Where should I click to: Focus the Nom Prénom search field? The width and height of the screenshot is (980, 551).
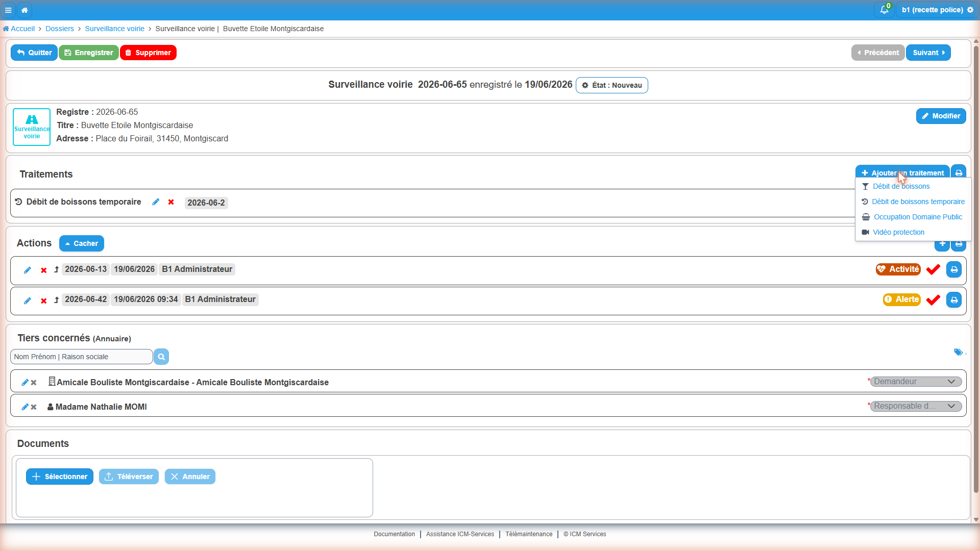(x=82, y=357)
